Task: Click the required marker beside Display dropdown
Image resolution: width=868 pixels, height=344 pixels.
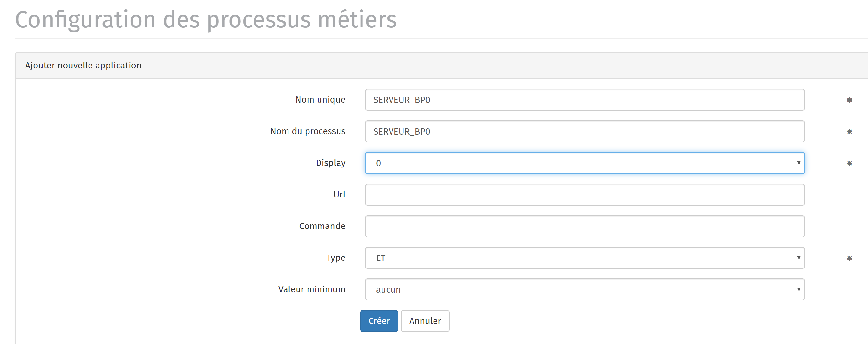Action: click(849, 163)
